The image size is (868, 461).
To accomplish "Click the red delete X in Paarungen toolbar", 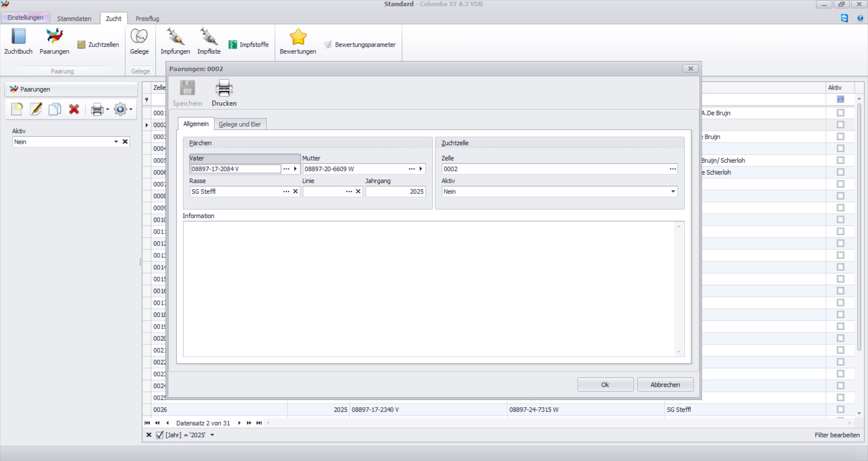I will click(74, 109).
